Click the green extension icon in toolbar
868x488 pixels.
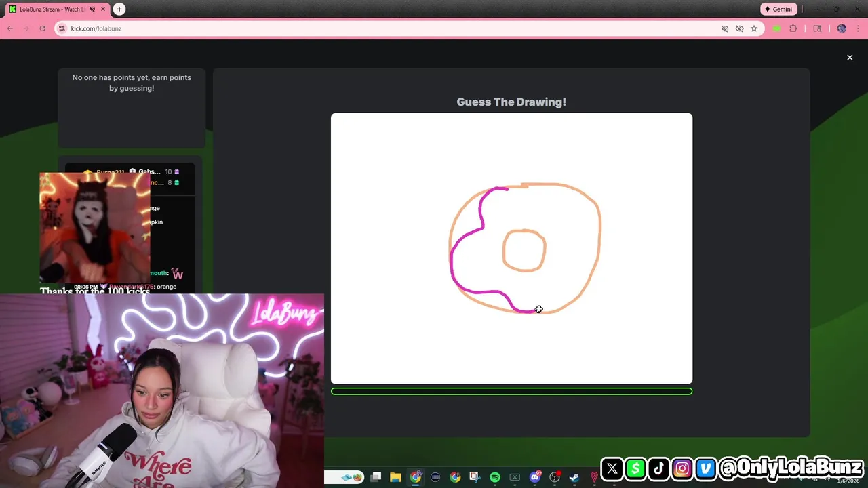coord(776,28)
